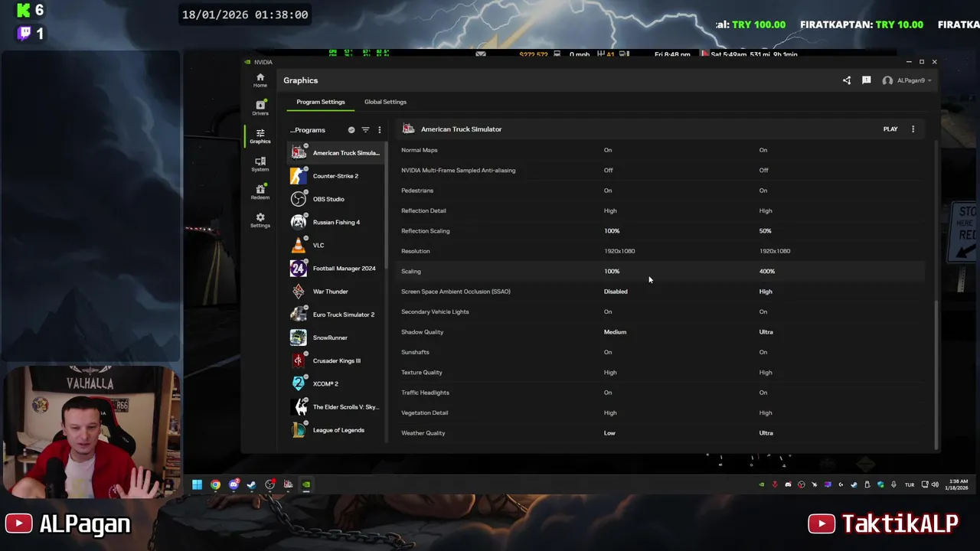Select the War Thunder program icon
Image resolution: width=980 pixels, height=551 pixels.
[298, 292]
